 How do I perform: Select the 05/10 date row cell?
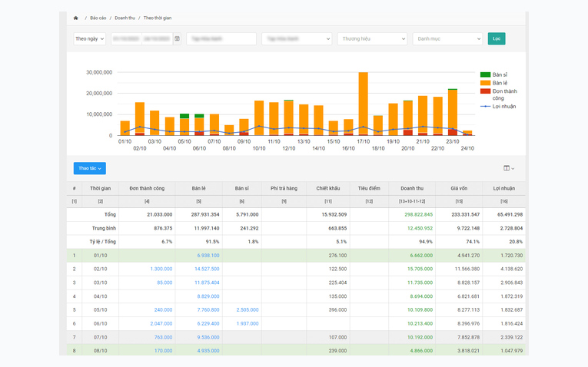(101, 309)
